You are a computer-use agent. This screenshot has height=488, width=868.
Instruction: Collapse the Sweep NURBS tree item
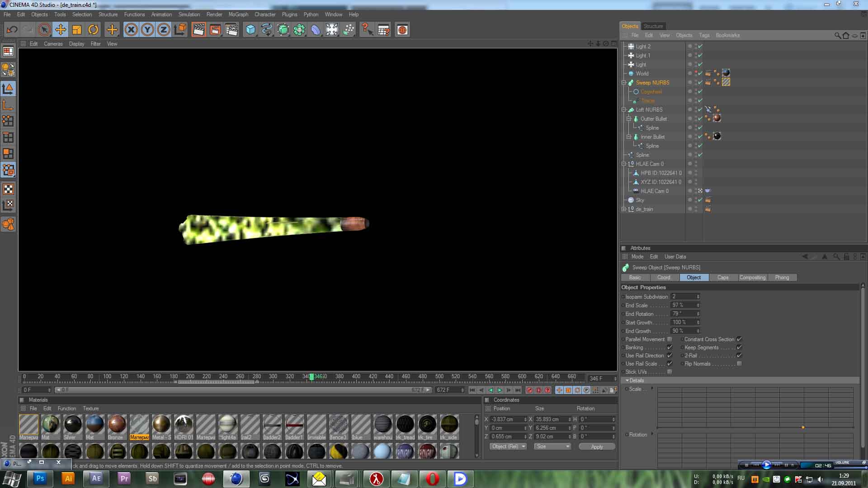pyautogui.click(x=624, y=83)
